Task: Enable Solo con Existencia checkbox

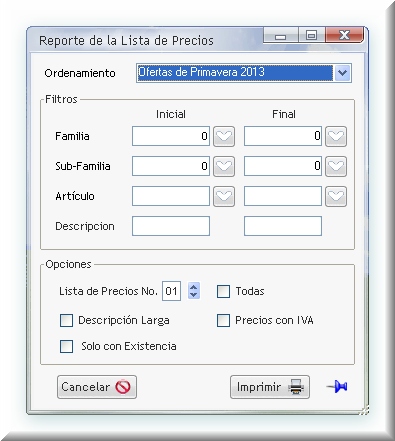Action: click(66, 346)
